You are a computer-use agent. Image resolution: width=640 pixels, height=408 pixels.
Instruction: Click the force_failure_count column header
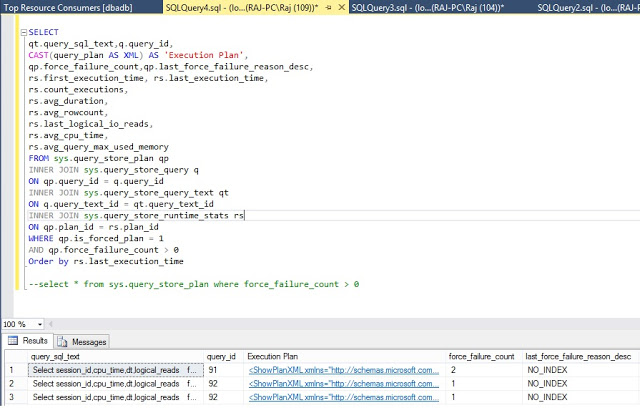click(x=481, y=356)
